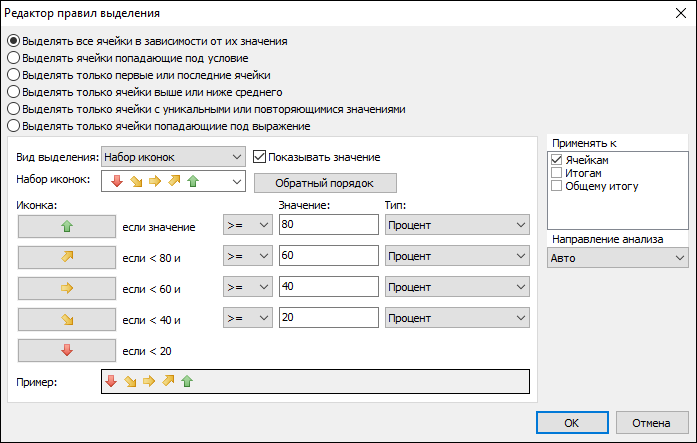This screenshot has width=697, height=443.
Task: Click the value field containing 60
Action: pos(328,255)
